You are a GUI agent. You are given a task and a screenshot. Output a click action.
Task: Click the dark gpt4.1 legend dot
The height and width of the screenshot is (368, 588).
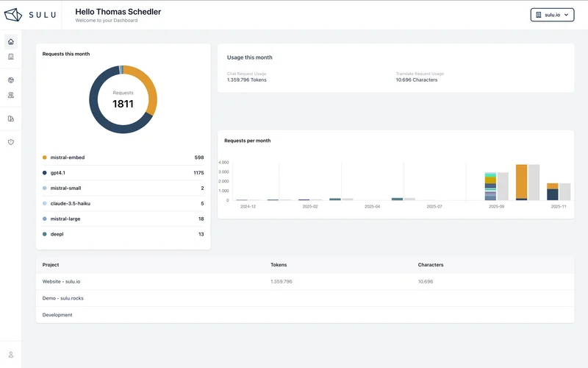pyautogui.click(x=45, y=173)
